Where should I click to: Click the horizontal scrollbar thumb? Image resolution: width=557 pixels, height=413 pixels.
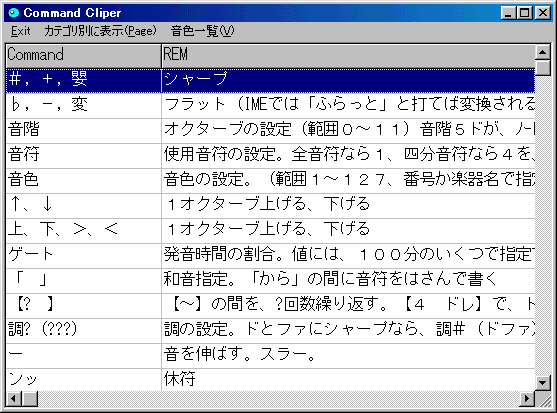point(30,398)
